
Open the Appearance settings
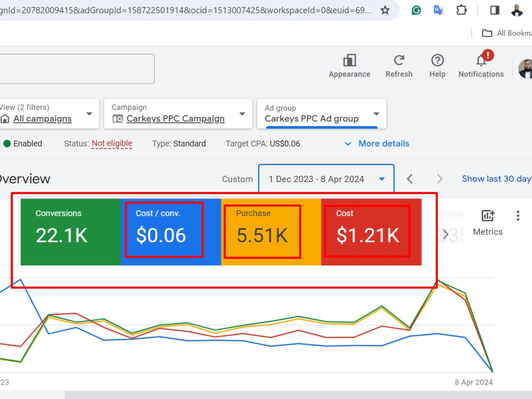pos(350,66)
